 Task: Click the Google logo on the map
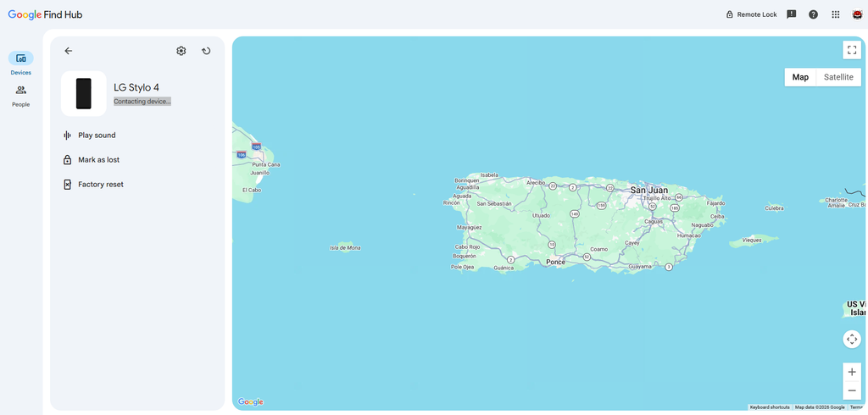tap(250, 401)
